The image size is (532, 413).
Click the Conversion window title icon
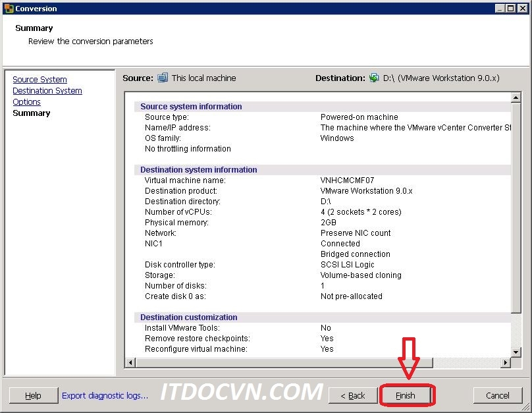click(x=8, y=9)
